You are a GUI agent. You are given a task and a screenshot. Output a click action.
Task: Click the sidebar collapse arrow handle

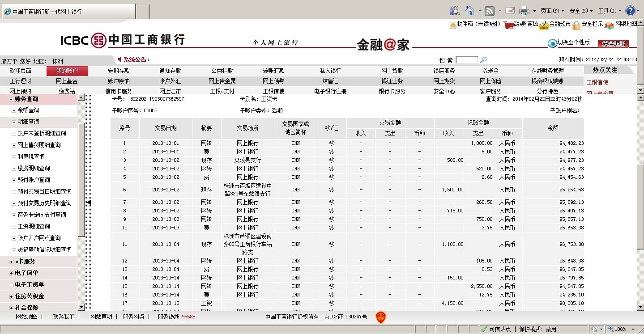[89, 203]
